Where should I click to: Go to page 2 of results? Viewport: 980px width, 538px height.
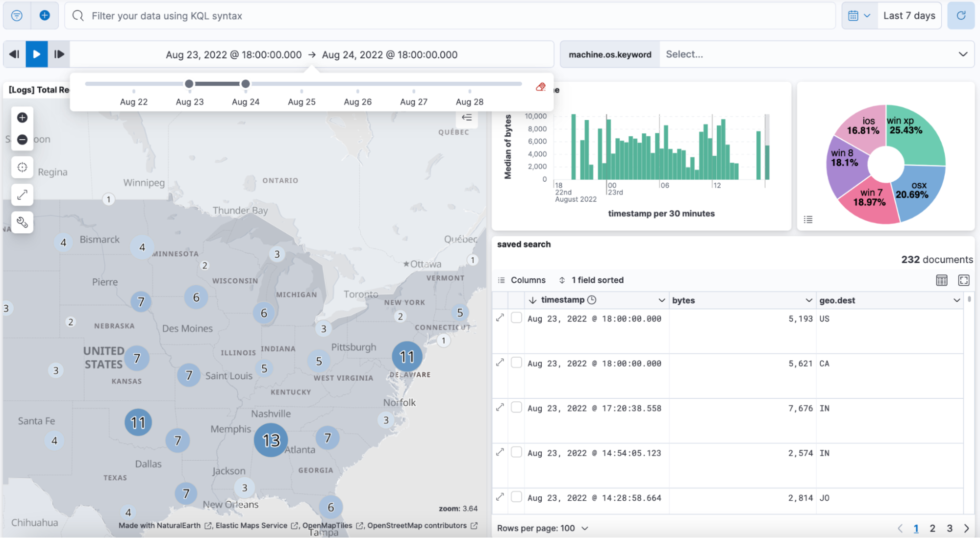coord(932,528)
